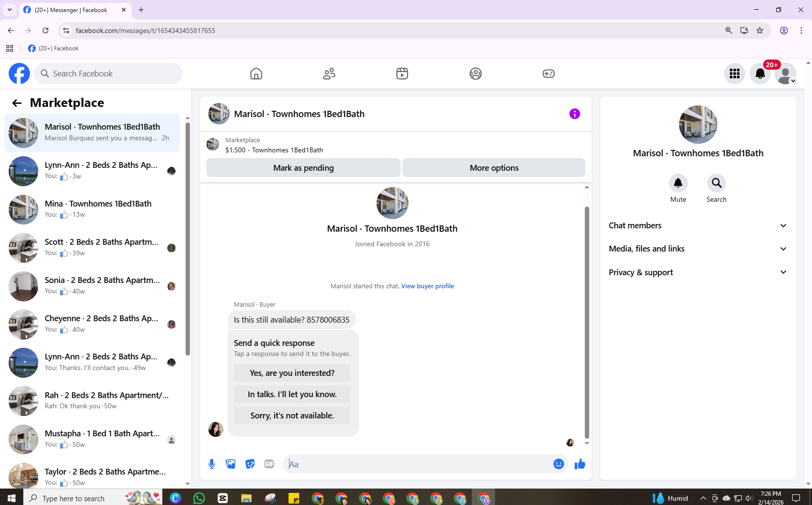
Task: Open a new browser tab
Action: click(141, 10)
